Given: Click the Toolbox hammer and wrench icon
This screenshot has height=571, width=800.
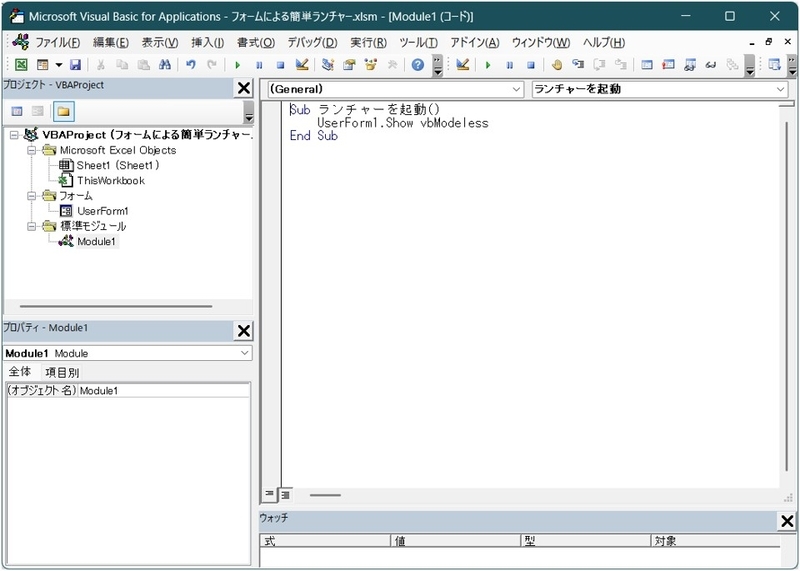Looking at the screenshot, I should 392,65.
